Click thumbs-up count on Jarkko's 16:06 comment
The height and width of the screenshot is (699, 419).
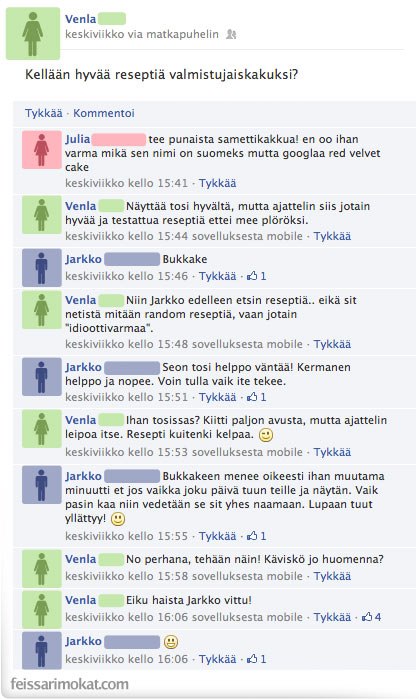(257, 658)
